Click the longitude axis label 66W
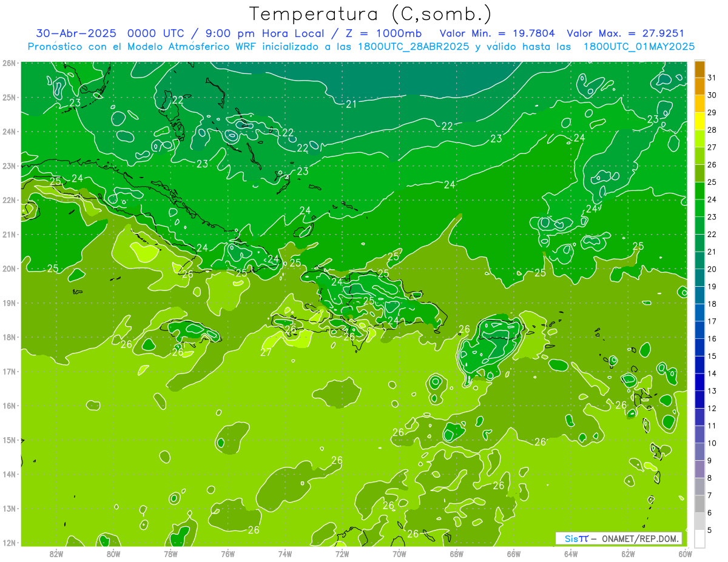This screenshot has height=562, width=728. [513, 554]
